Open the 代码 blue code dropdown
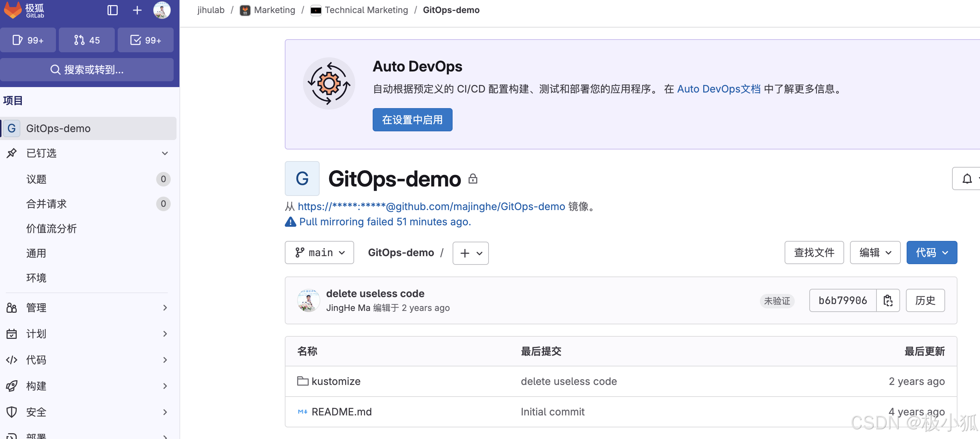 931,253
